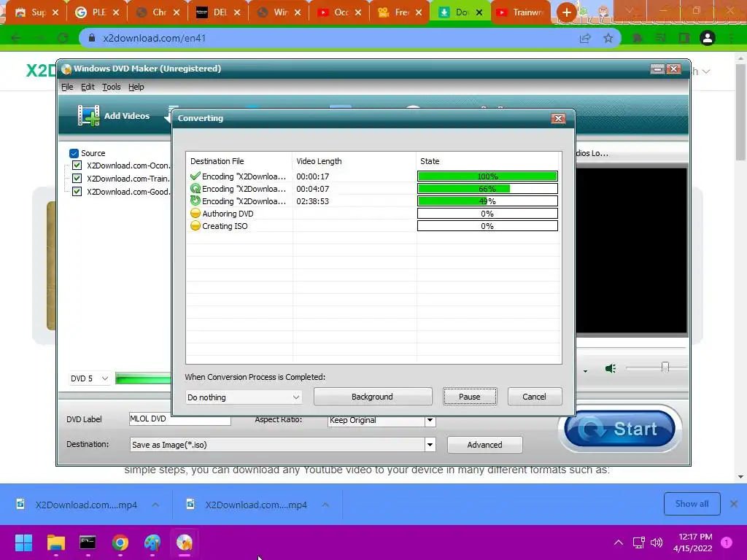The image size is (747, 560).
Task: Close the downloads bar
Action: [734, 504]
